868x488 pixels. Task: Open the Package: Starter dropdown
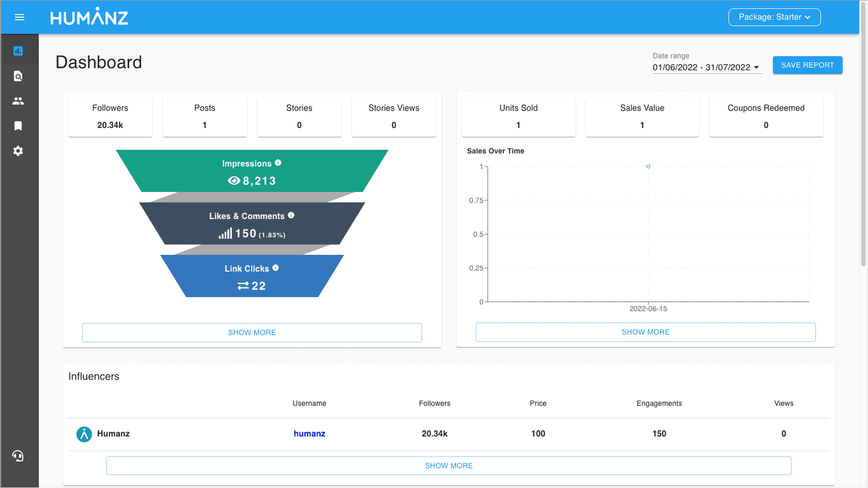coord(774,17)
